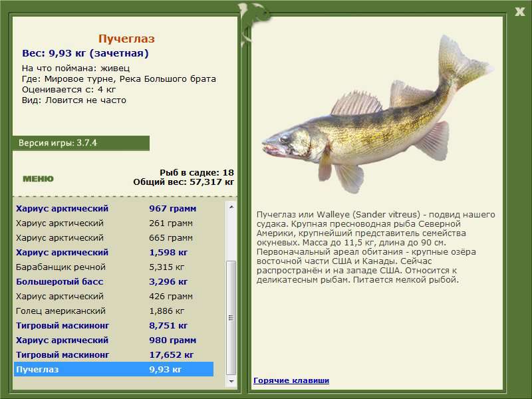The image size is (532, 399).
Task: Click the highlighted Пучеглаз 9,93 кг row
Action: click(114, 369)
